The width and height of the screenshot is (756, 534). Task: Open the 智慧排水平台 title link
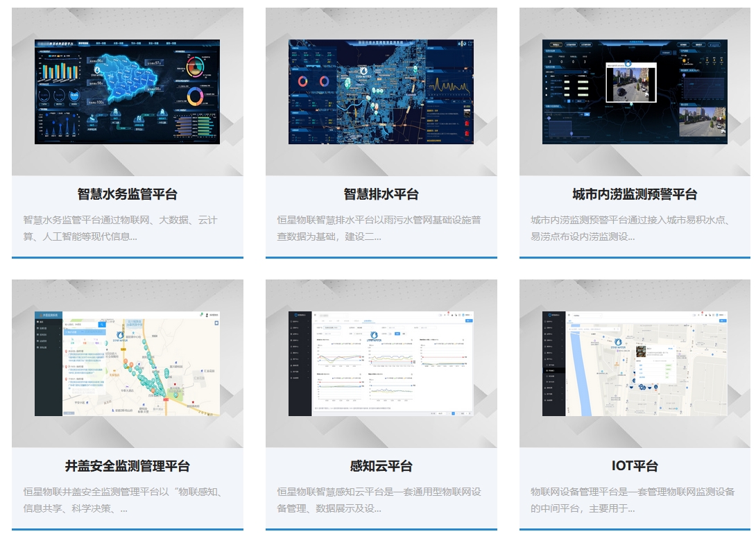pos(381,194)
